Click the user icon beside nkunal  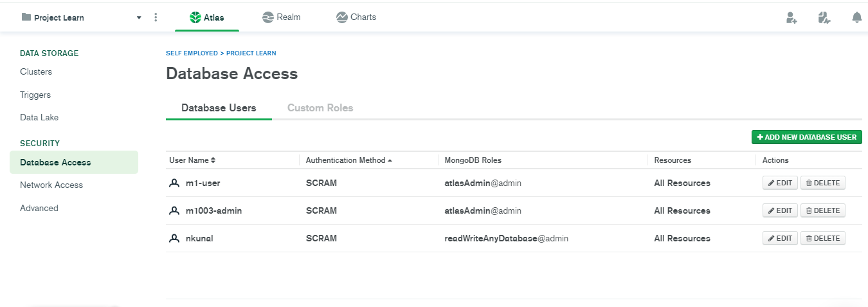click(x=174, y=239)
